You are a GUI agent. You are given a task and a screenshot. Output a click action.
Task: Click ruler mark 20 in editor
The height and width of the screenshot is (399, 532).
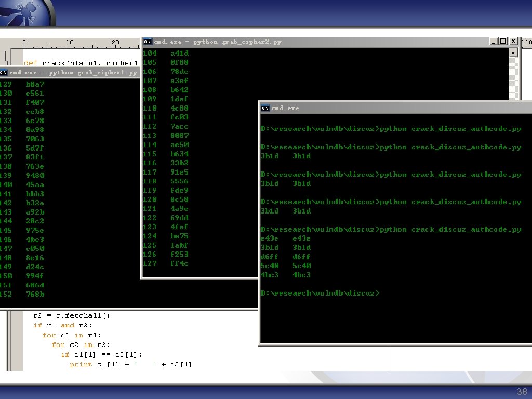tap(115, 43)
